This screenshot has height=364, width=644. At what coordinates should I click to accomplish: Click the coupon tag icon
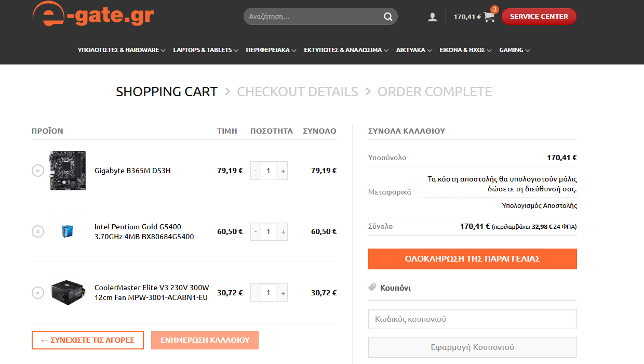(372, 288)
